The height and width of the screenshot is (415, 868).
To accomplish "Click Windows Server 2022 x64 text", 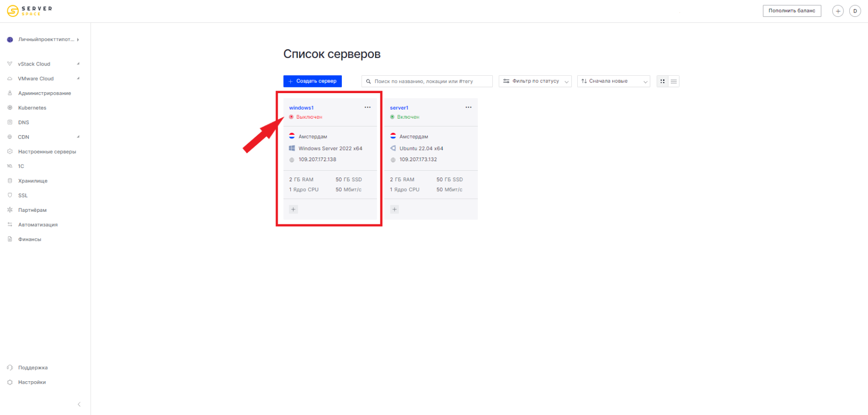I will pos(330,149).
